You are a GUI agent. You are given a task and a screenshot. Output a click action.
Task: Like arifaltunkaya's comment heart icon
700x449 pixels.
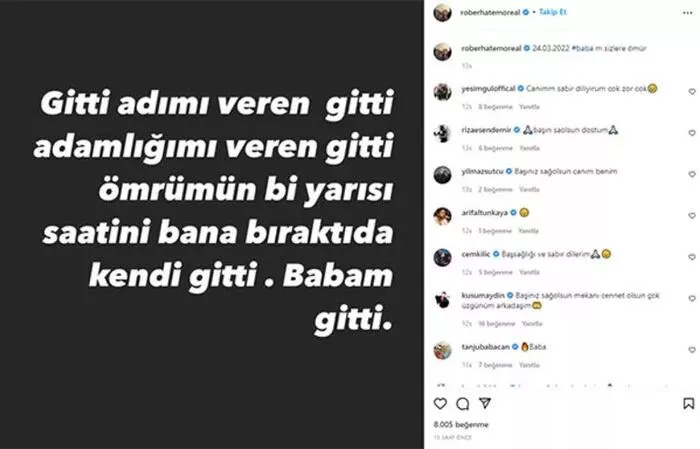[x=692, y=216]
